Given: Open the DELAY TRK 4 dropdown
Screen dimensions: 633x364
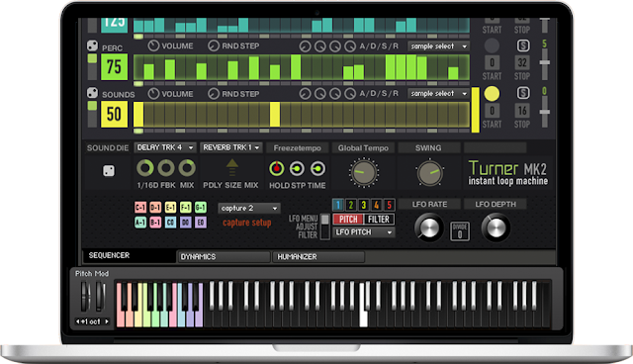Looking at the screenshot, I should [x=165, y=147].
